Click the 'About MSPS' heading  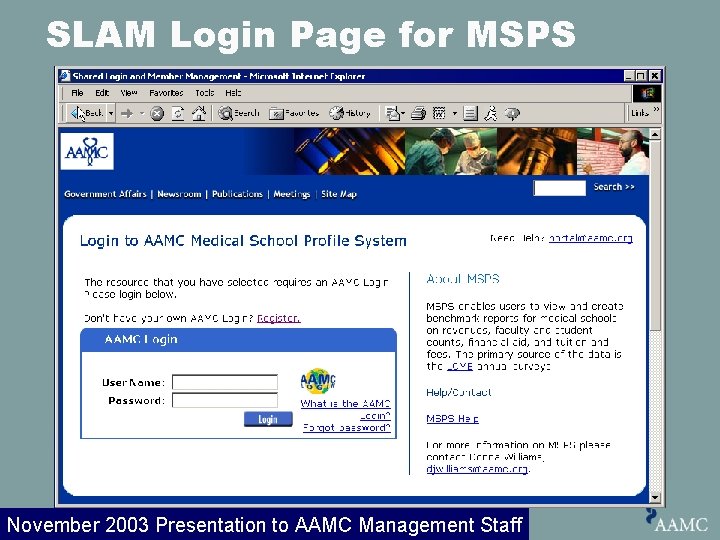[463, 279]
